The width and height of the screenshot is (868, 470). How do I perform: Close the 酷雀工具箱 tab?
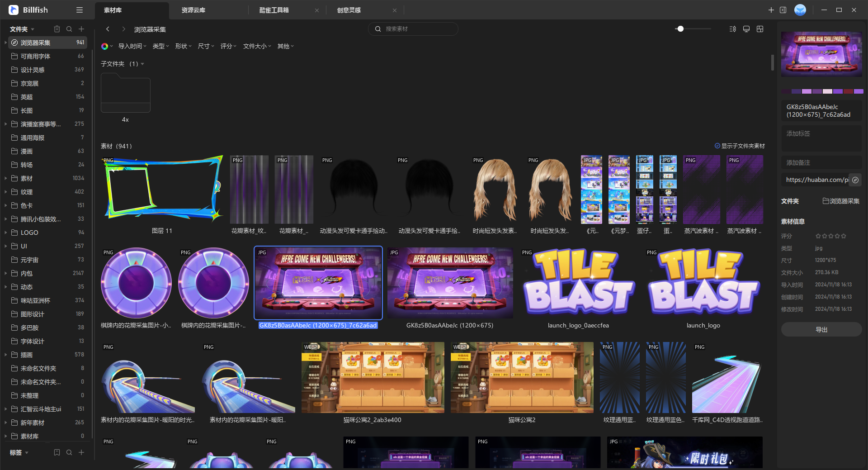317,10
